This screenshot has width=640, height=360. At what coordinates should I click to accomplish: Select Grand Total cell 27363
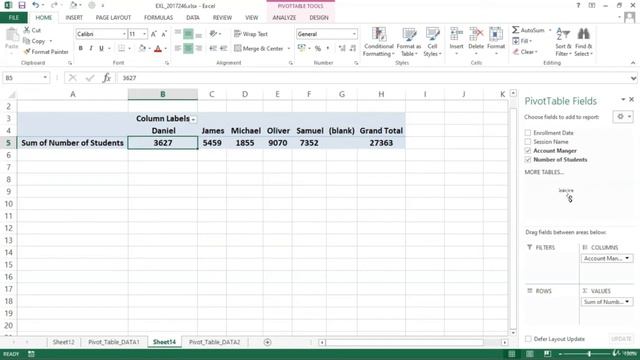[x=381, y=143]
